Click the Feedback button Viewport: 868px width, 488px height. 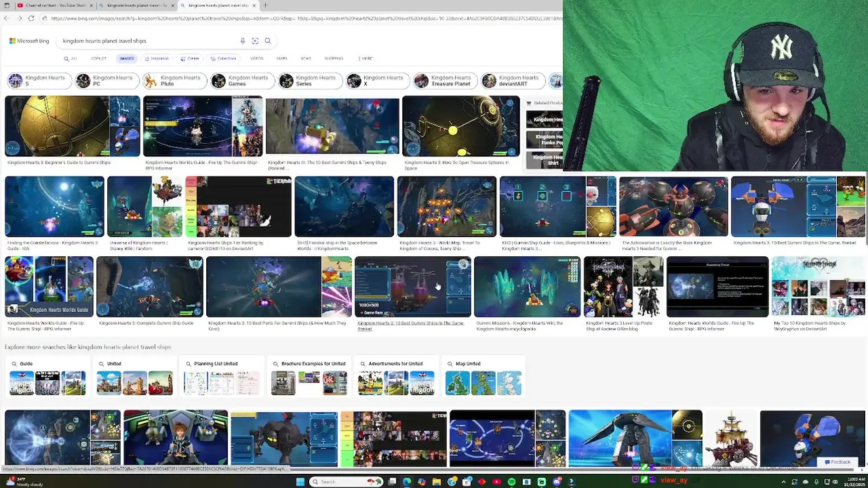pos(837,462)
